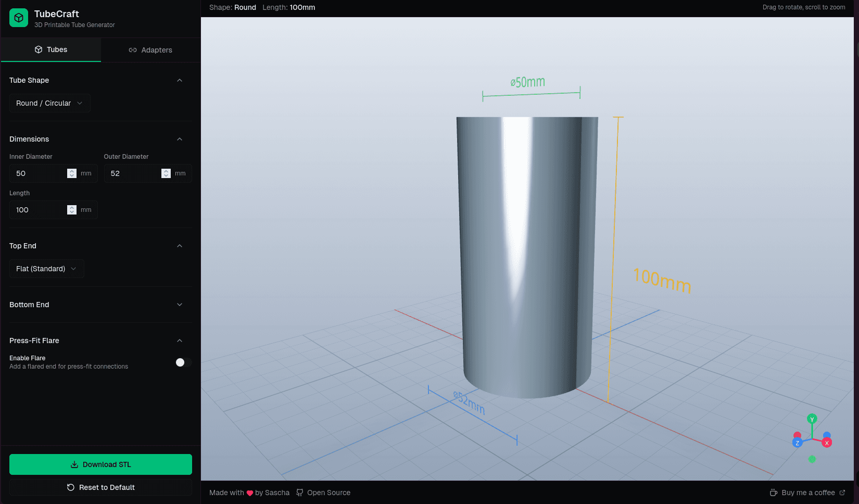Click the TubeCraft green cube logo
The height and width of the screenshot is (504, 859).
(19, 18)
